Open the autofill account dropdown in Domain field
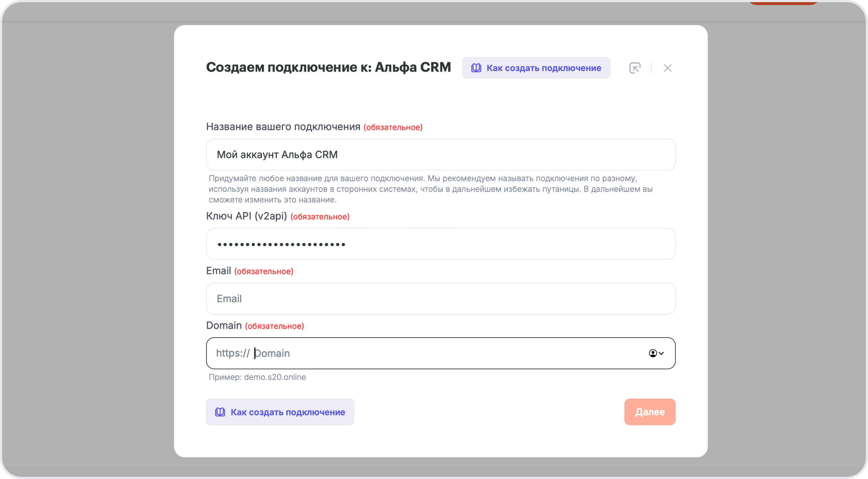This screenshot has height=479, width=868. tap(656, 353)
